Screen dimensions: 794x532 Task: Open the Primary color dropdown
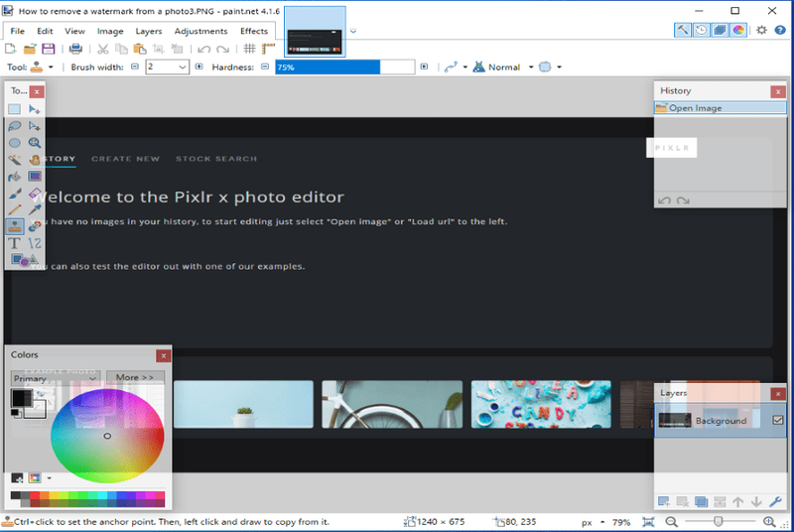pyautogui.click(x=56, y=377)
